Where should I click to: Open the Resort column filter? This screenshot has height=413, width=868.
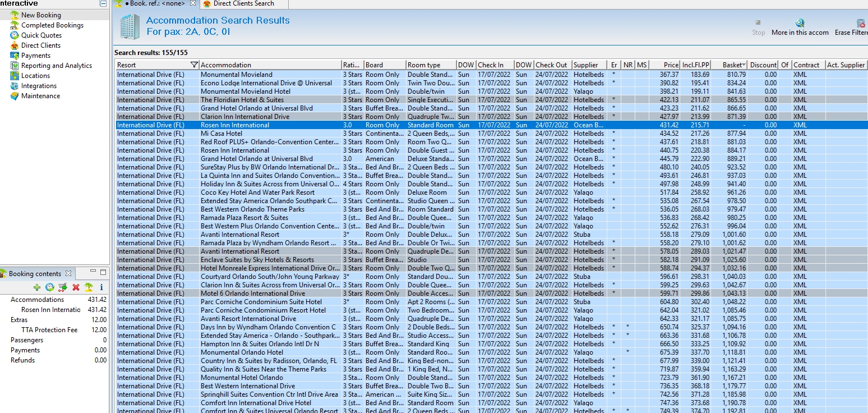point(194,65)
